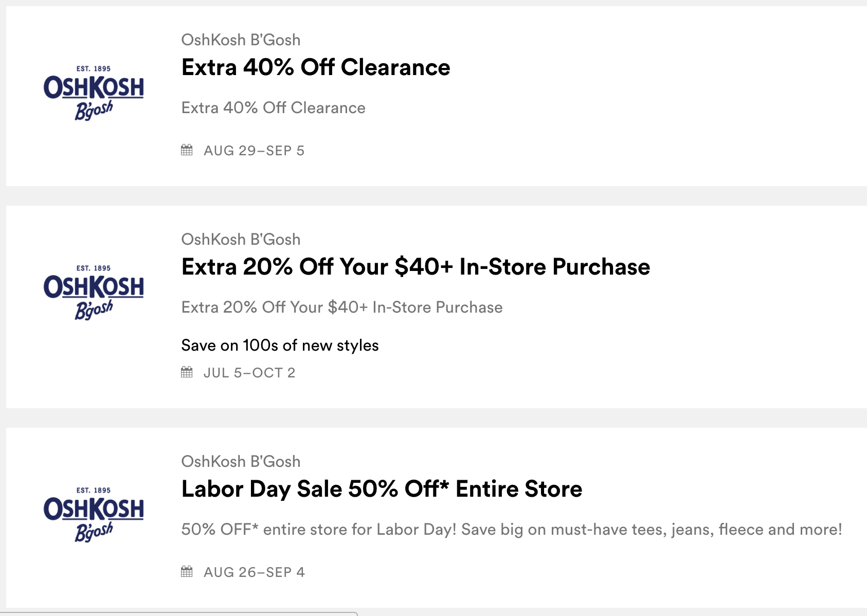Image resolution: width=867 pixels, height=616 pixels.
Task: Open the Extra 40% Off Clearance heading
Action: tap(316, 67)
